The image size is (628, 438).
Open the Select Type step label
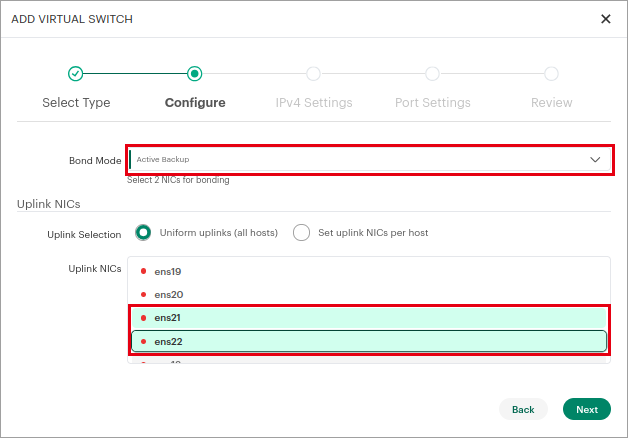[x=76, y=103]
